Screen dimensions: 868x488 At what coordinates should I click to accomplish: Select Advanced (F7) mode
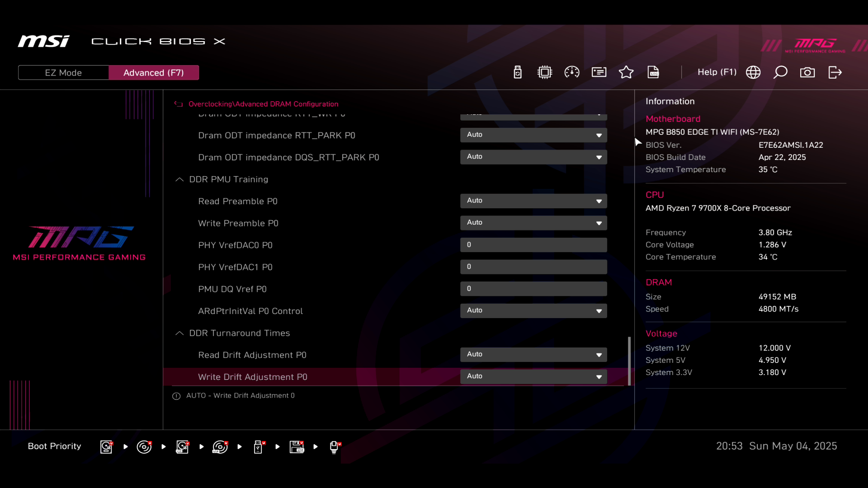154,73
